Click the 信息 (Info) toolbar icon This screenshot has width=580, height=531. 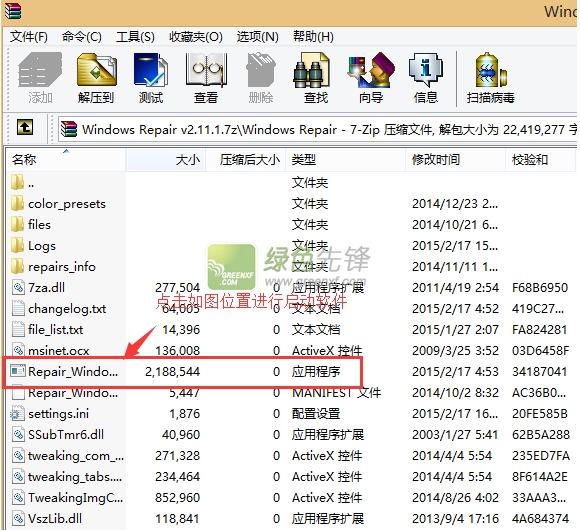(x=425, y=70)
